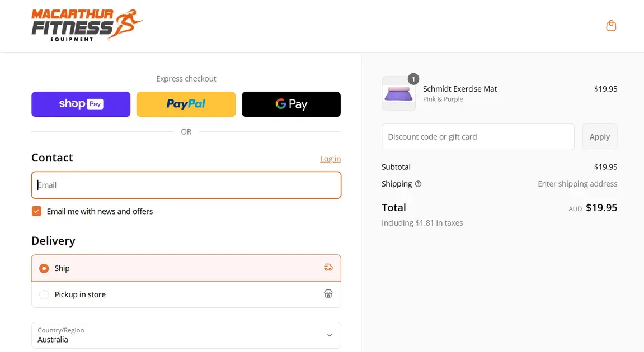
Task: Click the Contact section heading
Action: tap(52, 158)
